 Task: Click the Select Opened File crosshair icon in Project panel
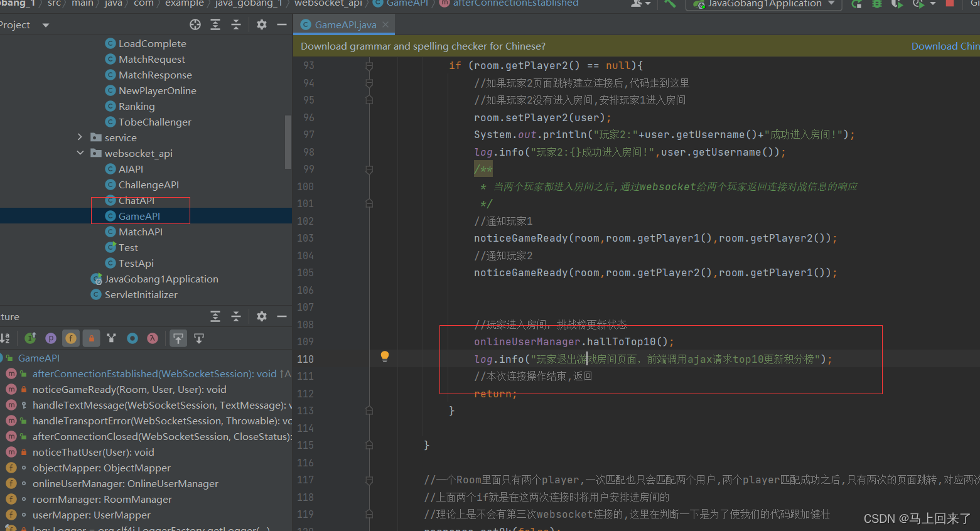[x=195, y=24]
